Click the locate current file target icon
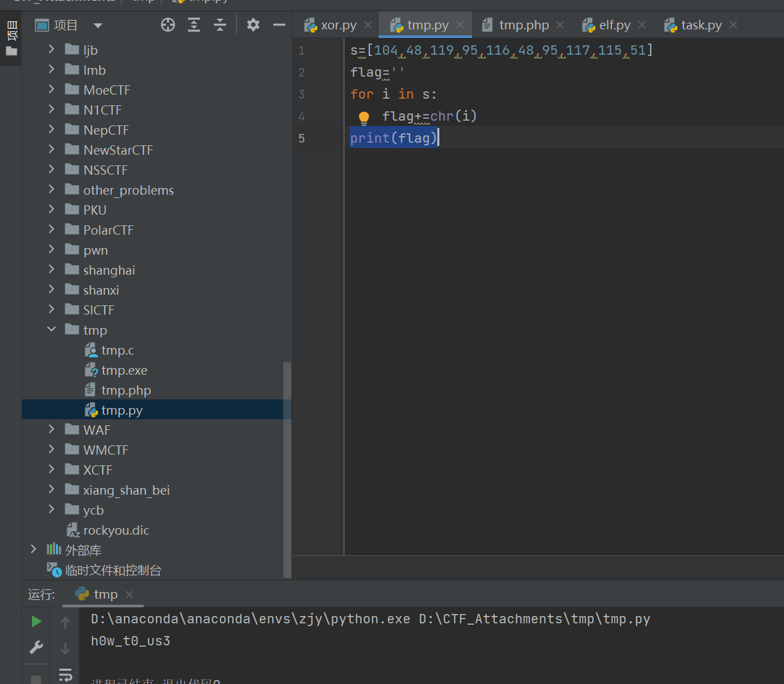The height and width of the screenshot is (684, 784). 168,25
